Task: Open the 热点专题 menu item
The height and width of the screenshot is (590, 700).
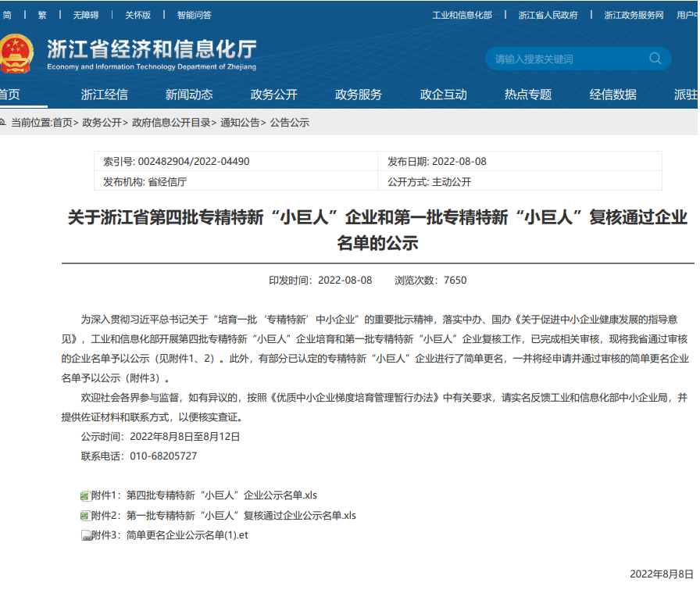Action: coord(528,95)
